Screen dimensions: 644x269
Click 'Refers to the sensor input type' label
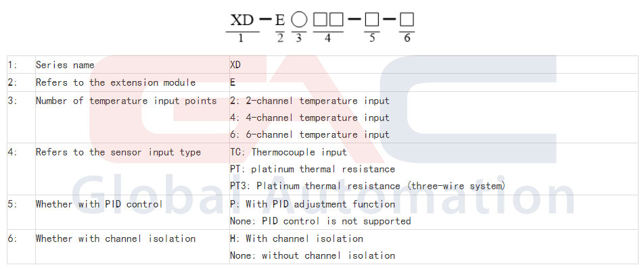118,152
